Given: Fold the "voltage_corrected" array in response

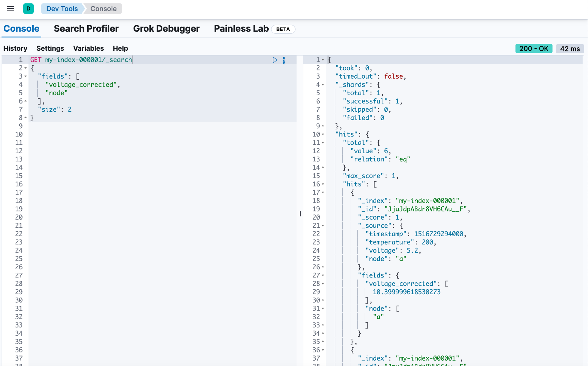Looking at the screenshot, I should click(x=323, y=284).
